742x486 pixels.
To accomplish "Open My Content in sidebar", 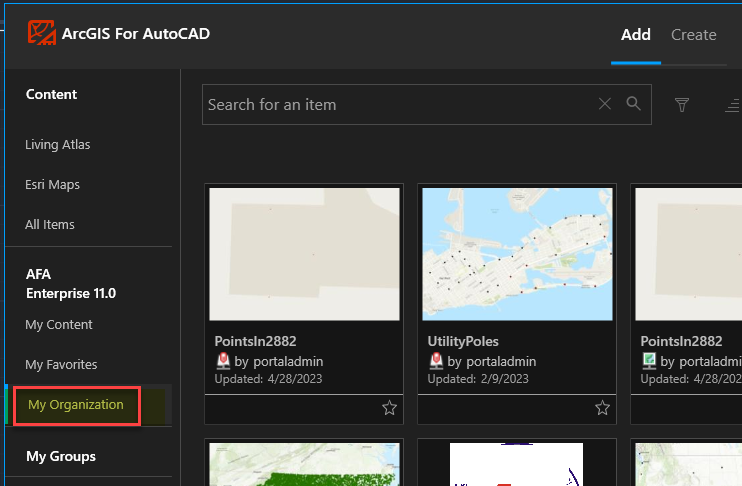I will click(59, 325).
